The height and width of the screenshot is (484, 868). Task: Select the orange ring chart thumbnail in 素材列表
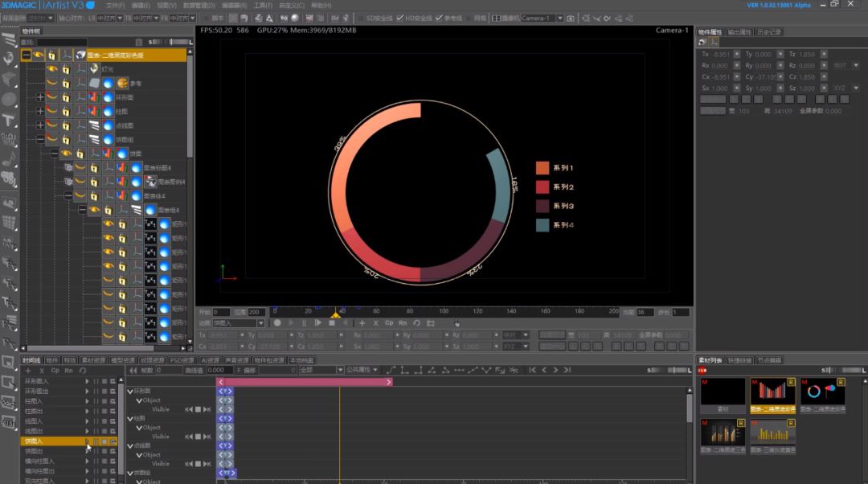coord(823,392)
